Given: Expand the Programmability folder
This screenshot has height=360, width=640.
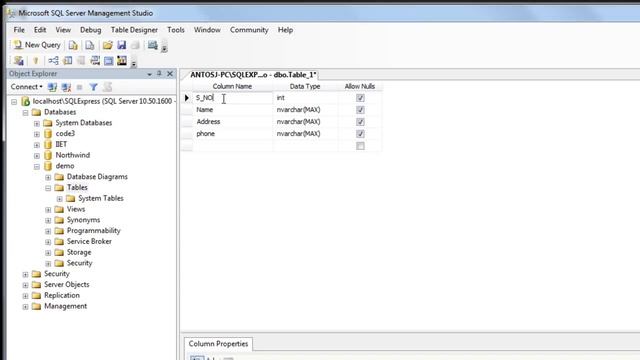Looking at the screenshot, I should click(x=48, y=231).
